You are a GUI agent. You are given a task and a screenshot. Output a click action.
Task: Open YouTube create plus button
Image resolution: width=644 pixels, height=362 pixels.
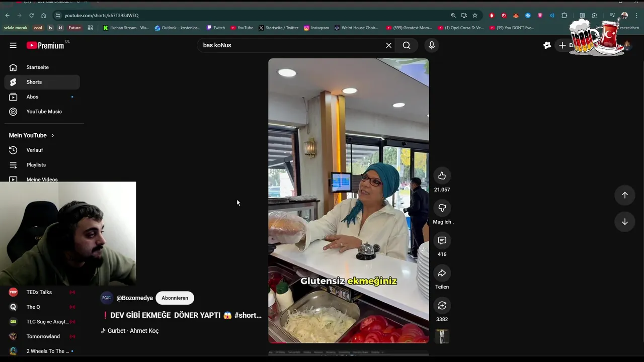[x=562, y=45]
